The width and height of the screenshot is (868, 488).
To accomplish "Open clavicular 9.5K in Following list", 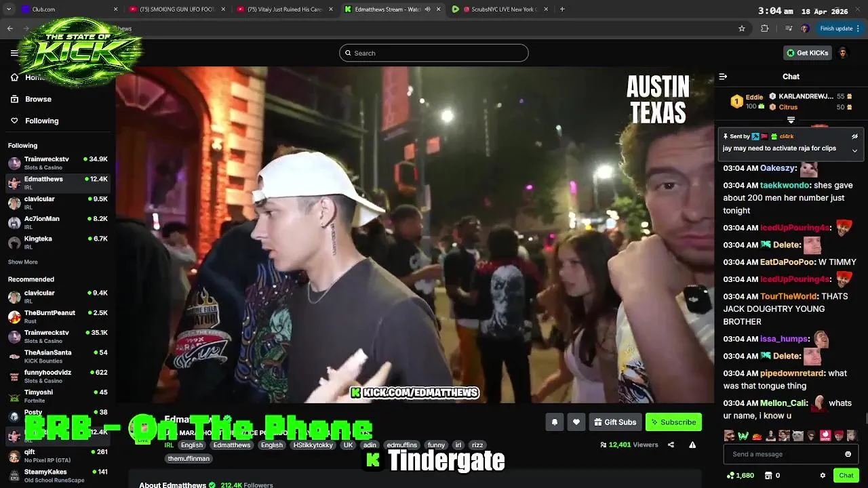I will (58, 203).
